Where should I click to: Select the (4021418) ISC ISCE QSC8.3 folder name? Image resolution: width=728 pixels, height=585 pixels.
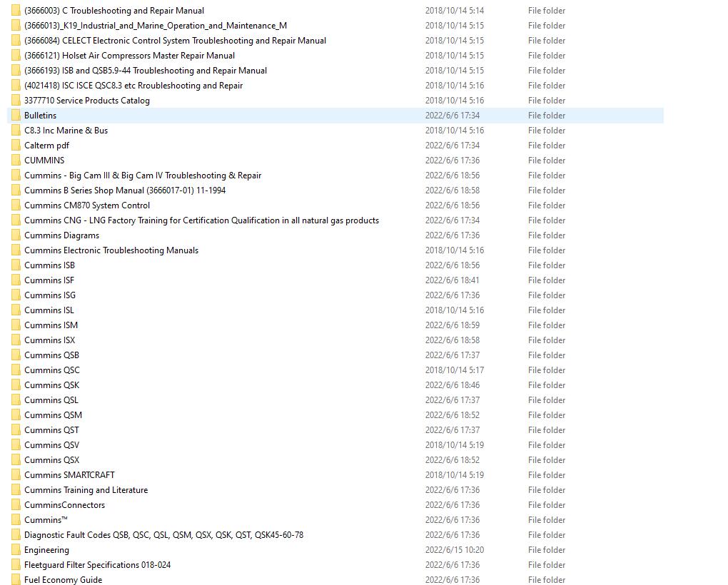pyautogui.click(x=133, y=86)
